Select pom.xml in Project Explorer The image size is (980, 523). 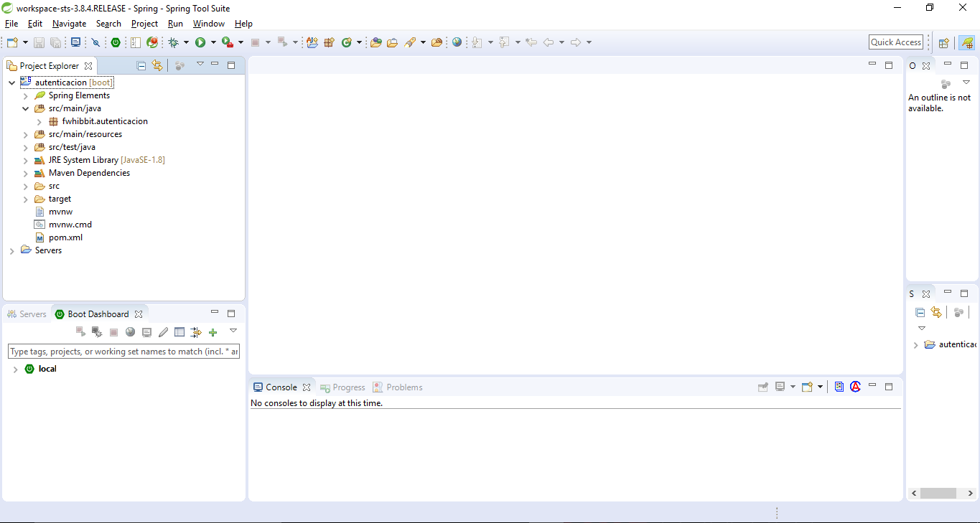point(65,237)
